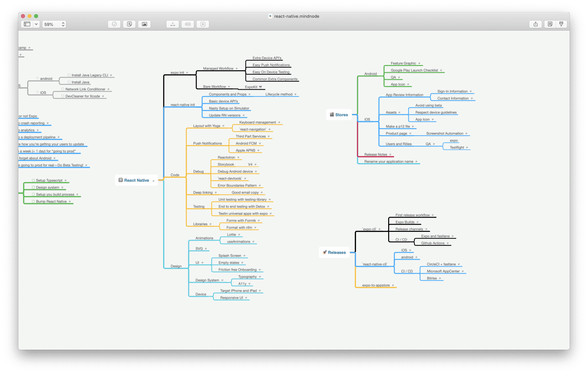Open the more-options pill icon in the toolbar
The height and width of the screenshot is (374, 588).
(x=187, y=24)
